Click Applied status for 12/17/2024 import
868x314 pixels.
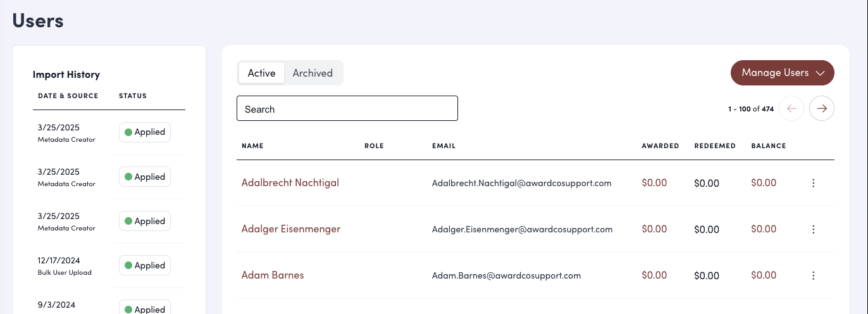(x=145, y=265)
